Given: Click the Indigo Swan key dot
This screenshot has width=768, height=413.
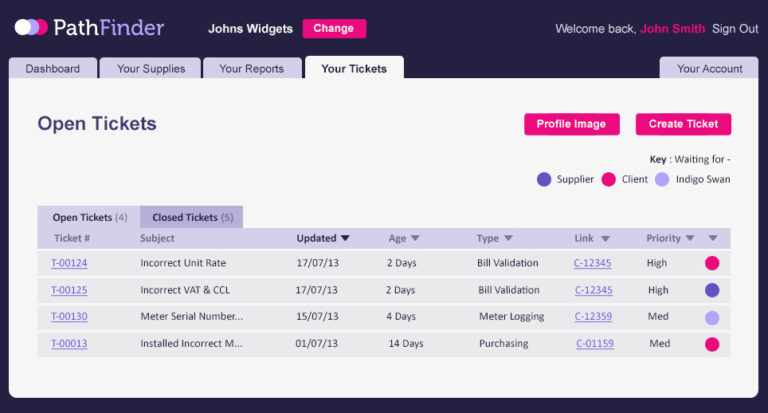Looking at the screenshot, I should click(x=662, y=180).
